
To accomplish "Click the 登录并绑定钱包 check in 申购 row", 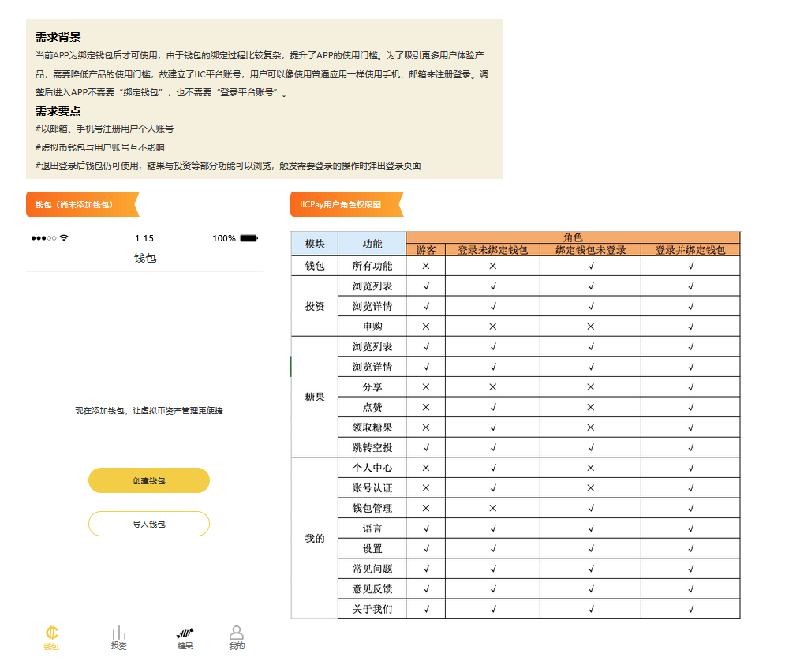I will coord(691,326).
